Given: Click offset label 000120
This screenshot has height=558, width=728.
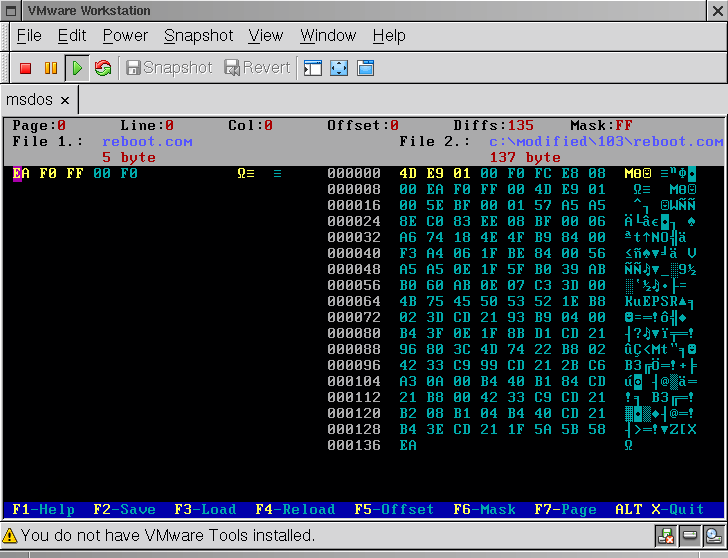Looking at the screenshot, I should click(354, 413).
